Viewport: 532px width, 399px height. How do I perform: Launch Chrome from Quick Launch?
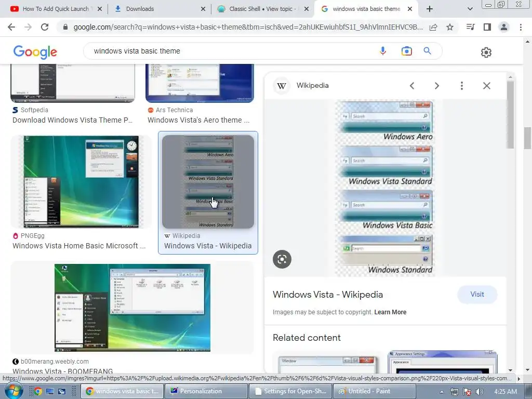pyautogui.click(x=38, y=391)
